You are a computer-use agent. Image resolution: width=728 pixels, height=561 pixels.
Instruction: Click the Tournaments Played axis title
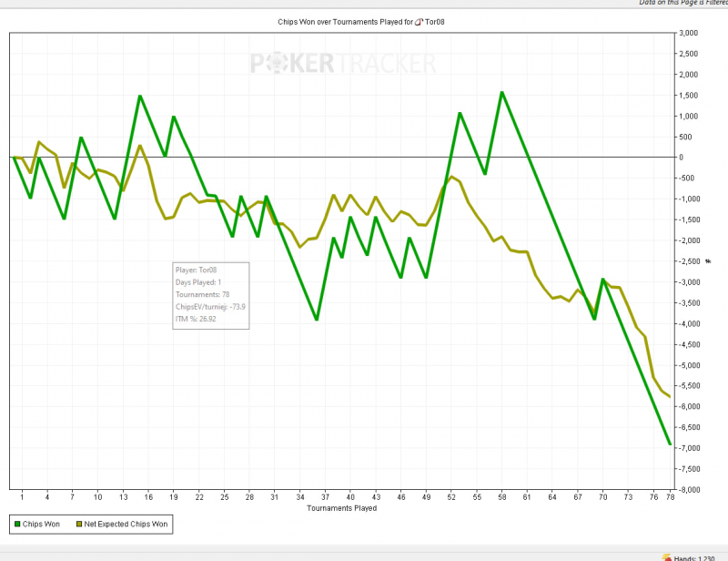[341, 508]
